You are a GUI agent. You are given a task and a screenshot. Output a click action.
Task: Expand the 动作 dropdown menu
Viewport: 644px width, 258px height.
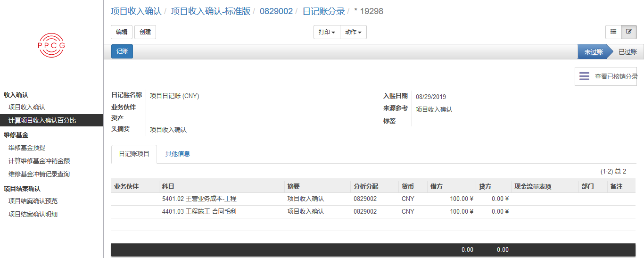point(353,32)
